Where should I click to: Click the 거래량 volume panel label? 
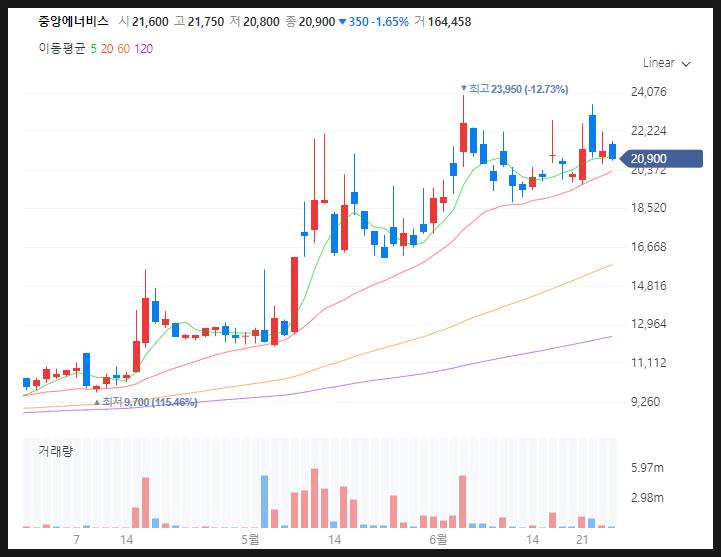click(56, 451)
